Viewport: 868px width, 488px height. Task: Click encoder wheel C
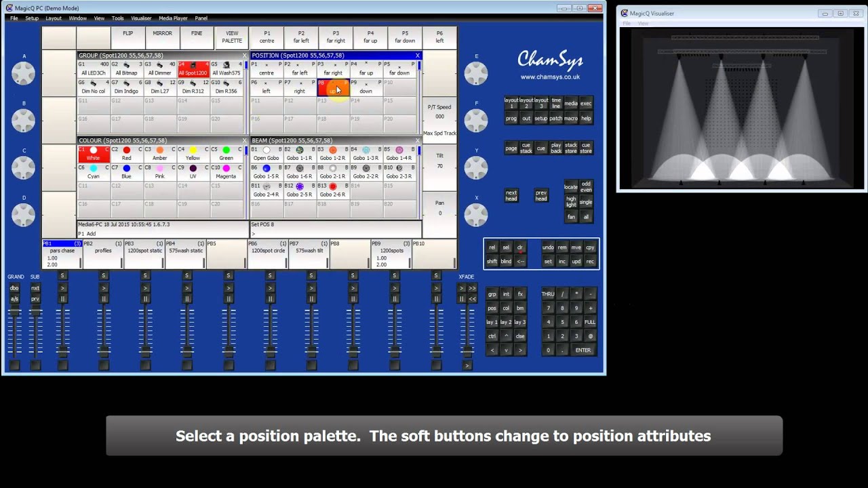[24, 167]
